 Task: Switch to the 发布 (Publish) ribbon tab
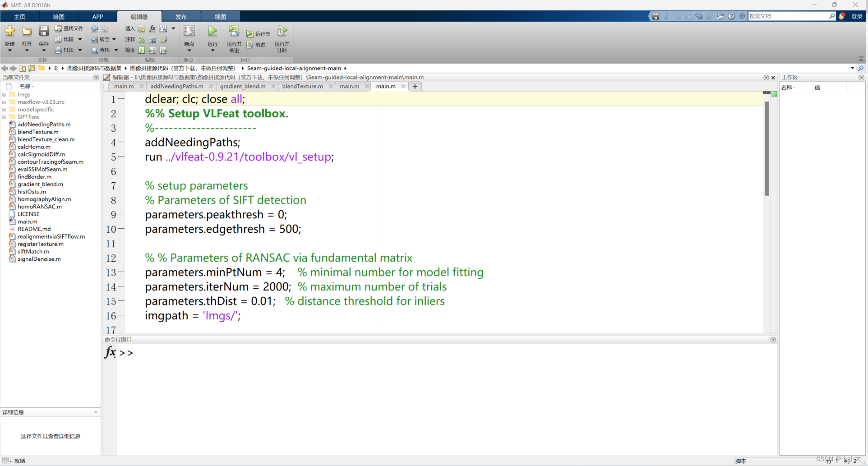tap(181, 17)
